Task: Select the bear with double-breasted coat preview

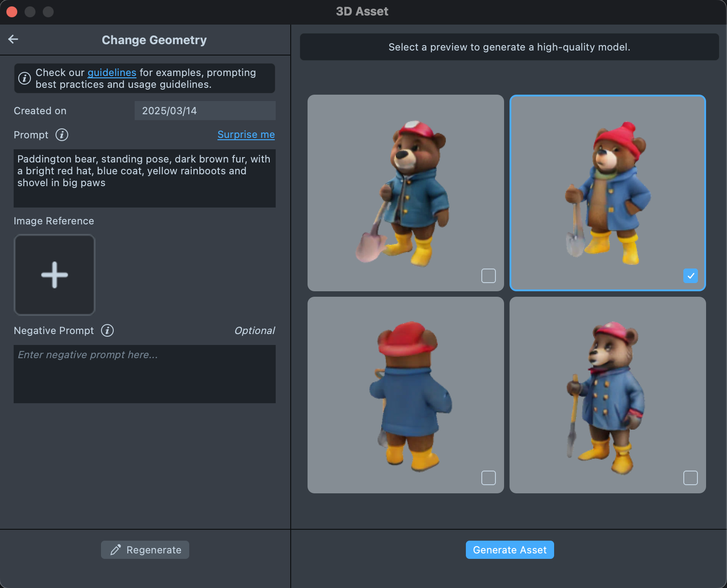Action: 607,395
